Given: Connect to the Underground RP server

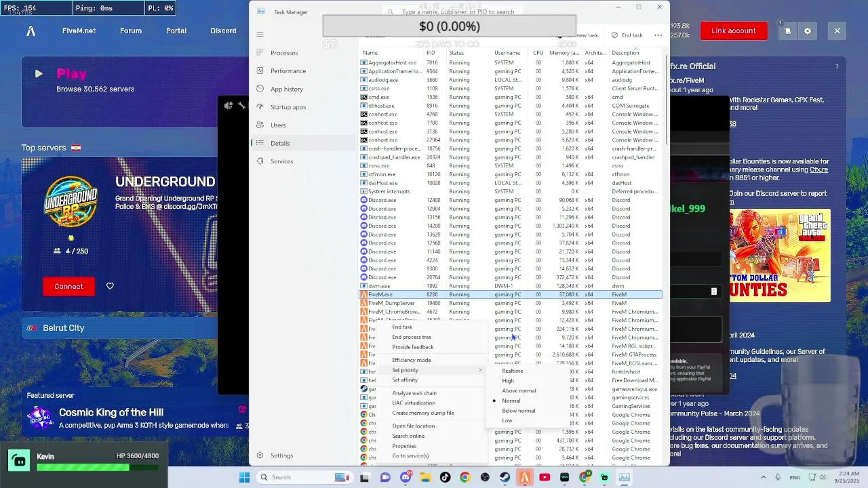Looking at the screenshot, I should point(68,286).
